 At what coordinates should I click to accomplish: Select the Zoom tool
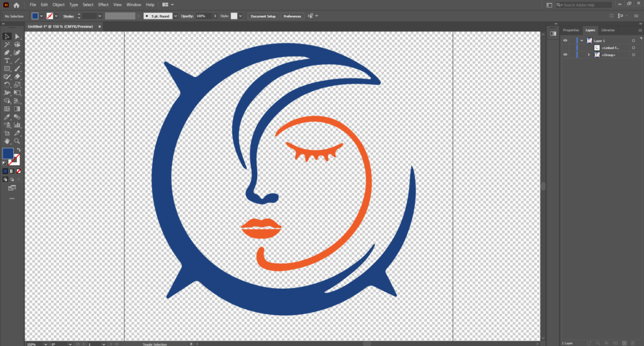[x=17, y=141]
